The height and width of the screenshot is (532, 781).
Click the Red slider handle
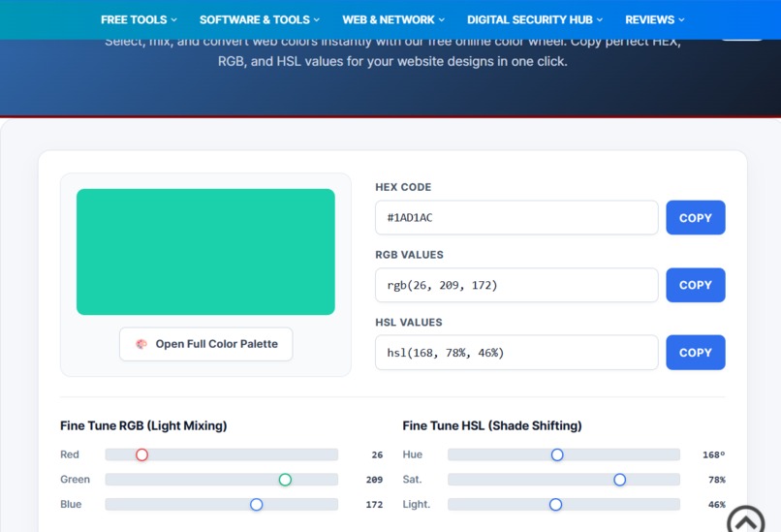pos(141,454)
